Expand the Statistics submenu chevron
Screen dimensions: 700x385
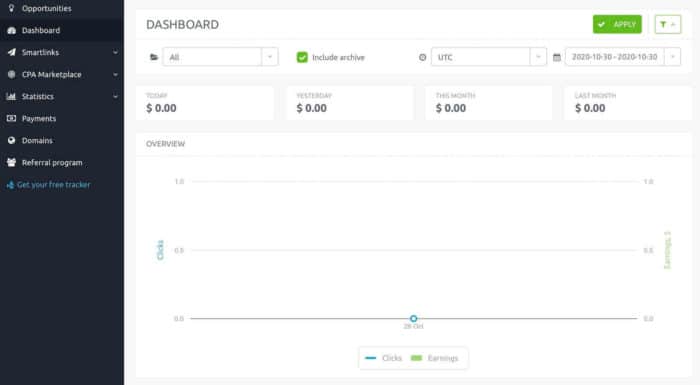[116, 96]
